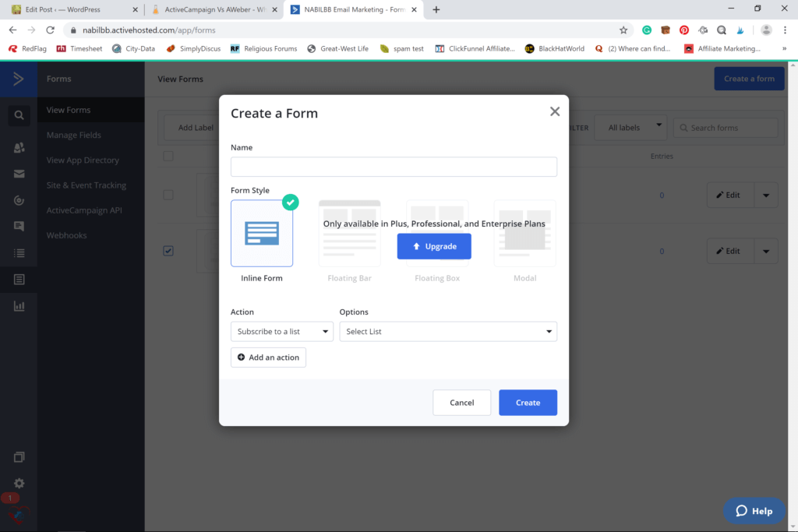This screenshot has height=532, width=798.
Task: Focus the Search forms field
Action: point(726,128)
